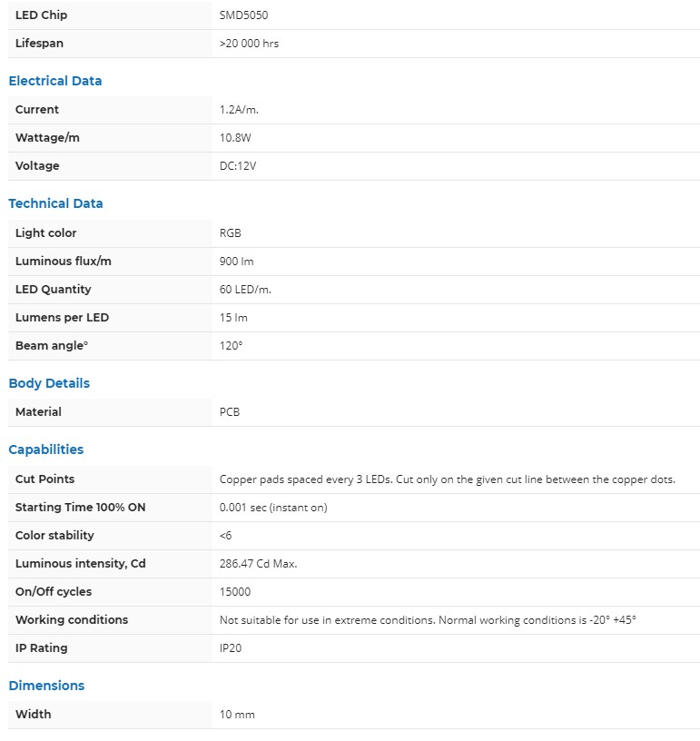
Task: Click the Electrical Data section heading
Action: (x=55, y=81)
